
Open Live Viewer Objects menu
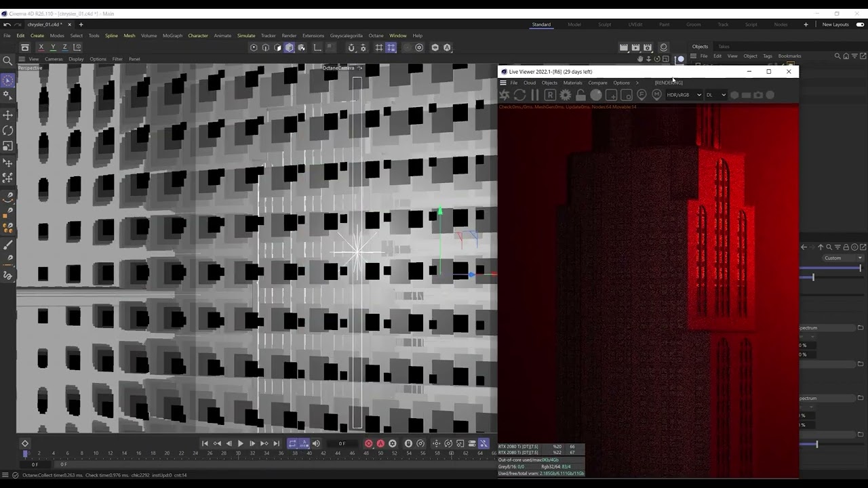549,83
